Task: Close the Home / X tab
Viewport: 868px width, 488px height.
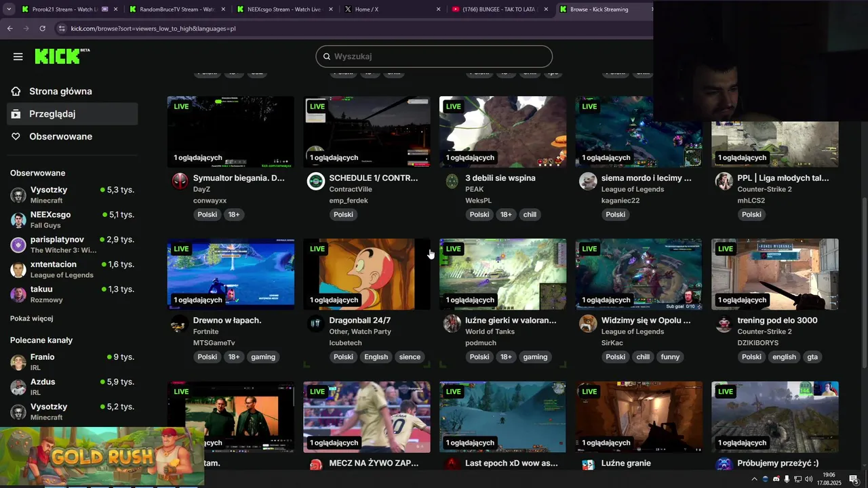Action: [x=438, y=9]
